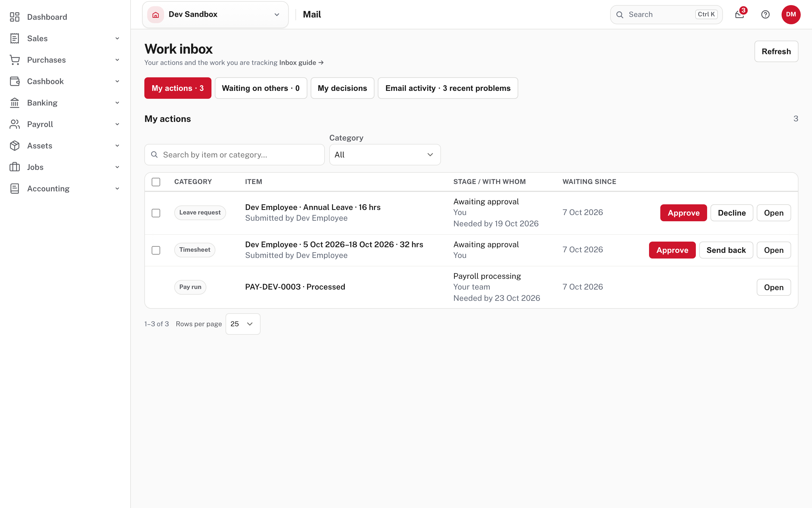Focus the Search by item or category field
This screenshot has height=508, width=812.
234,155
